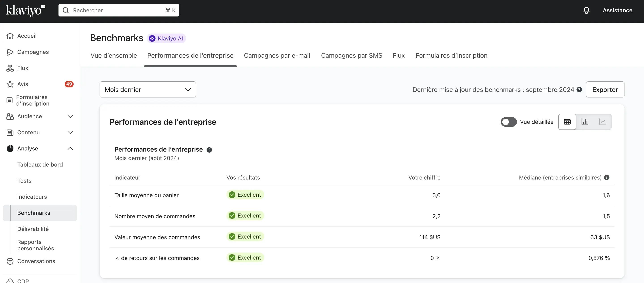The width and height of the screenshot is (644, 283).
Task: Click help icon beside benchmarks update date
Action: coord(579,90)
